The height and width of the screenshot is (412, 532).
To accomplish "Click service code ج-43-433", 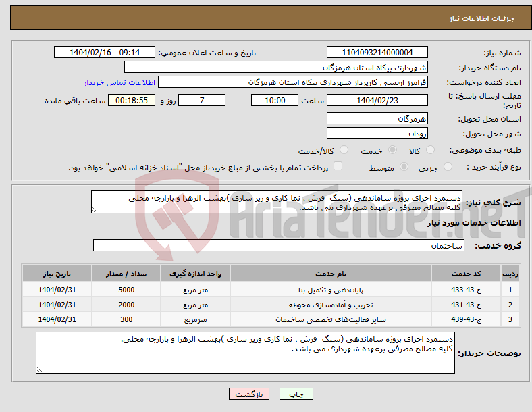I will point(467,290).
